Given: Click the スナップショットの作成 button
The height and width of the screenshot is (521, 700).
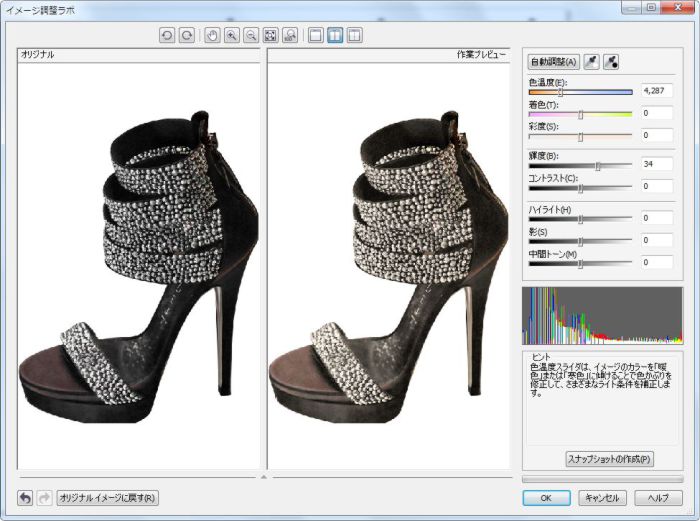Looking at the screenshot, I should tap(610, 459).
